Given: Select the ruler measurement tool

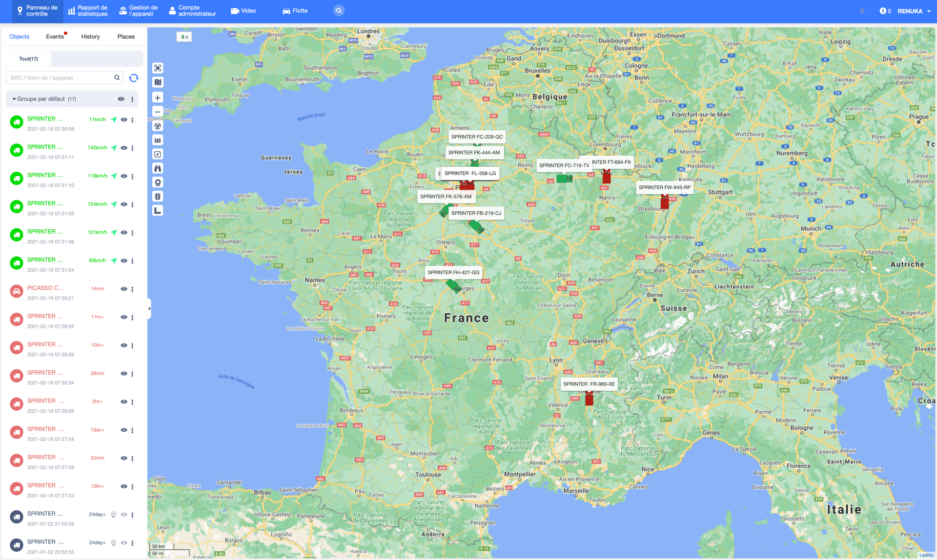Looking at the screenshot, I should point(158,211).
